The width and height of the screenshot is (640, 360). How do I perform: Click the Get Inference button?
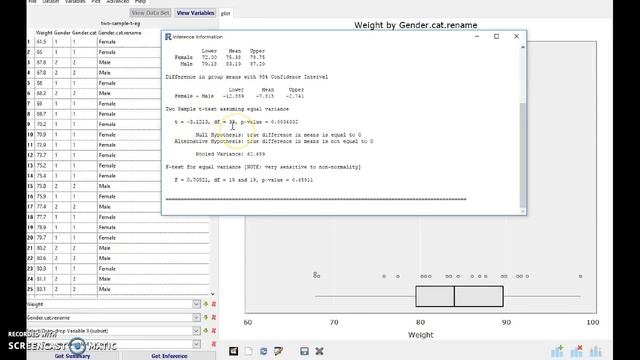(169, 356)
